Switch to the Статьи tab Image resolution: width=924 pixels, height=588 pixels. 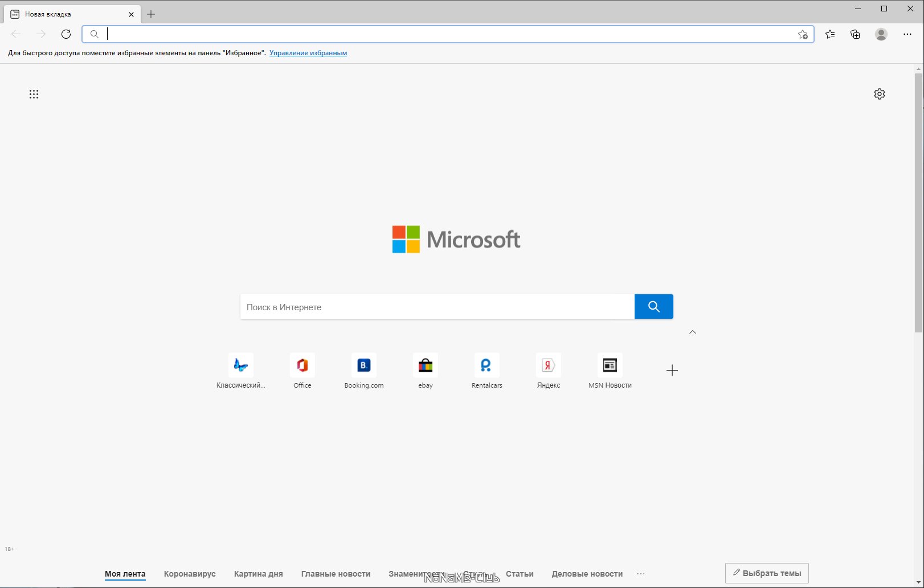(520, 574)
